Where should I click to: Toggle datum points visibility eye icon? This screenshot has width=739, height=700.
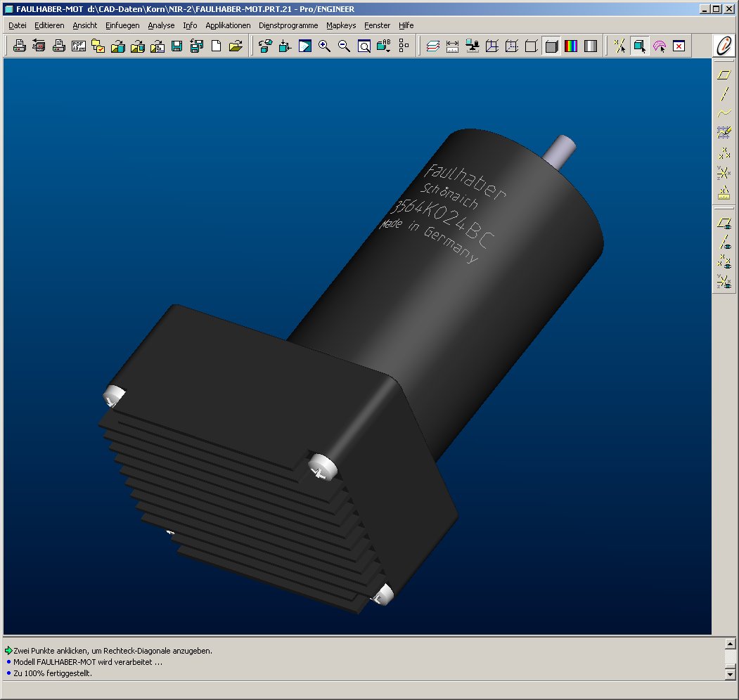point(724,261)
